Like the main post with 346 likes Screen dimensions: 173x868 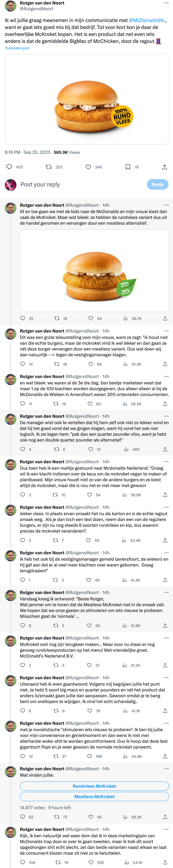point(88,167)
